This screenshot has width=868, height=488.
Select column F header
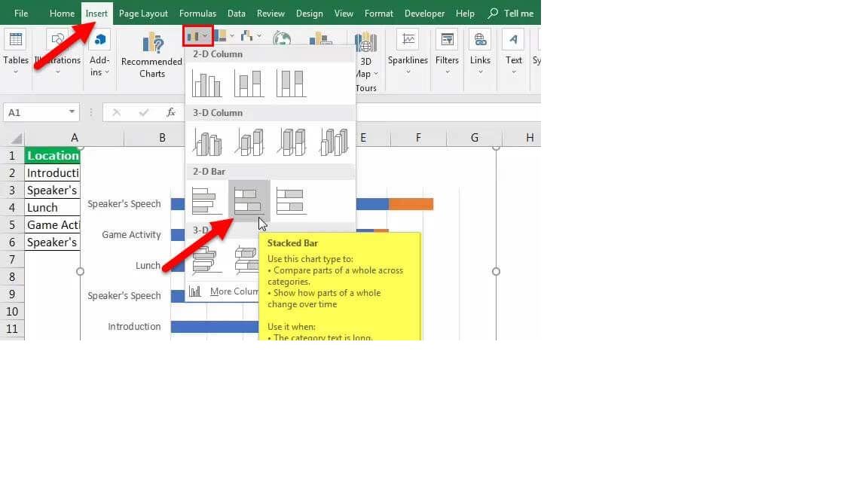coord(418,138)
